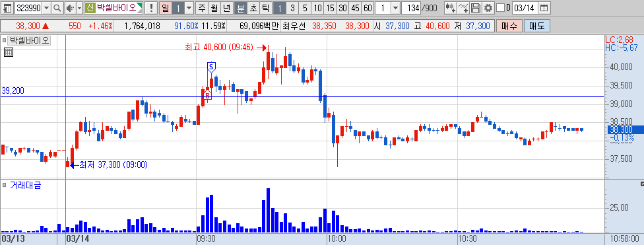
Task: Click the 최우선 best quote label
Action: [294, 26]
